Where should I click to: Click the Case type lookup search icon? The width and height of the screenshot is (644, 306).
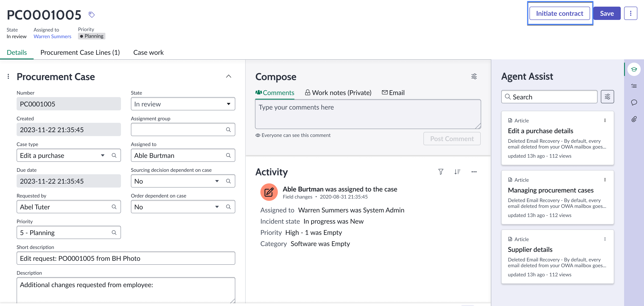[114, 155]
